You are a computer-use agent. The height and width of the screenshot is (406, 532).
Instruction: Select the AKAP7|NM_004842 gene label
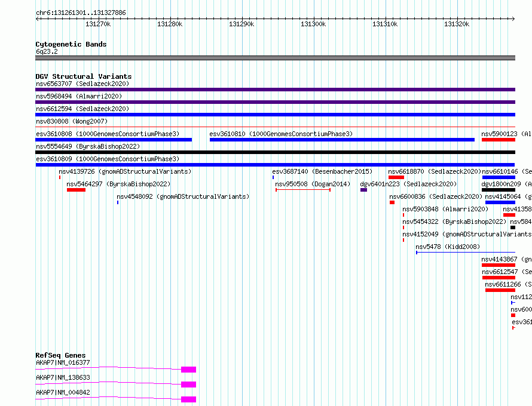63,392
